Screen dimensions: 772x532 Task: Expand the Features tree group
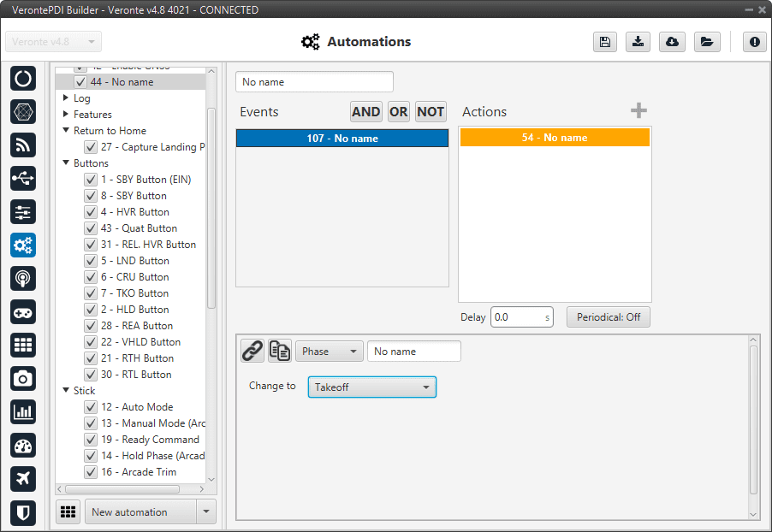pos(66,115)
